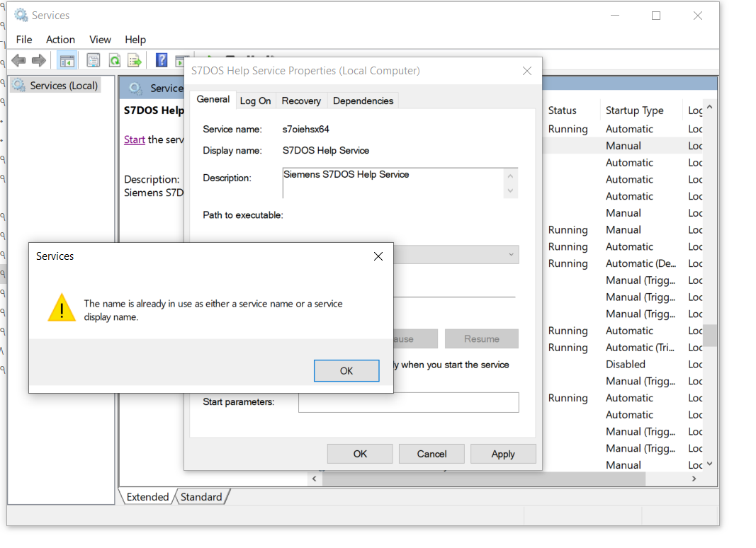Image resolution: width=756 pixels, height=548 pixels.
Task: Click the horizontal scroll right arrow
Action: pos(694,479)
